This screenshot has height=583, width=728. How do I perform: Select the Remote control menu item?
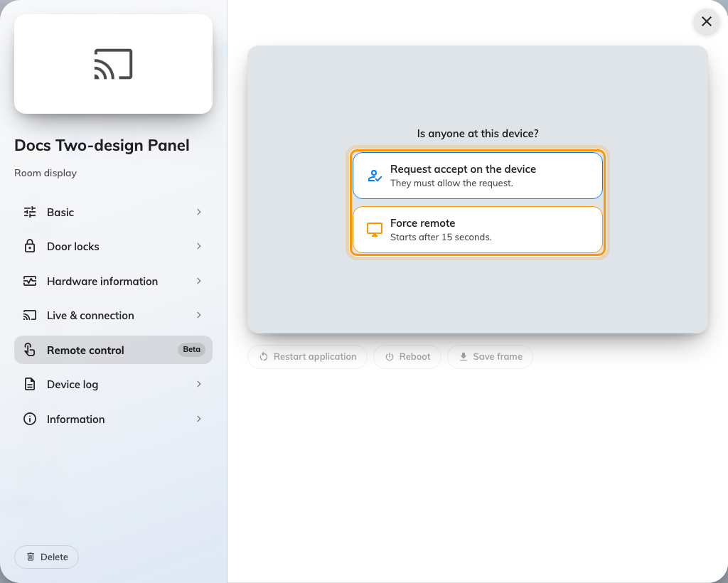click(113, 350)
